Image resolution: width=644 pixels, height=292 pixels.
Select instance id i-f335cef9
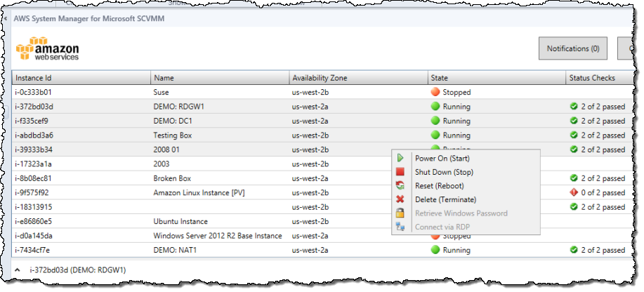[x=32, y=121]
